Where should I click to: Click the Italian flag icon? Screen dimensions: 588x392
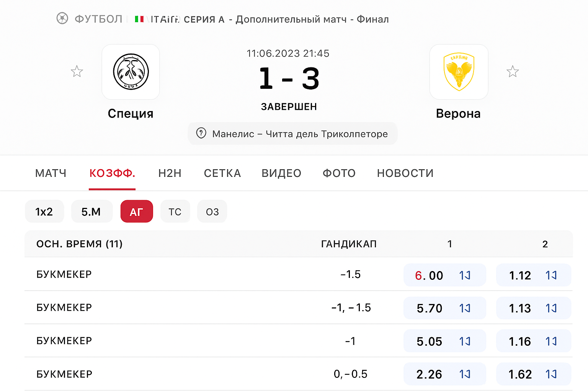tap(139, 18)
